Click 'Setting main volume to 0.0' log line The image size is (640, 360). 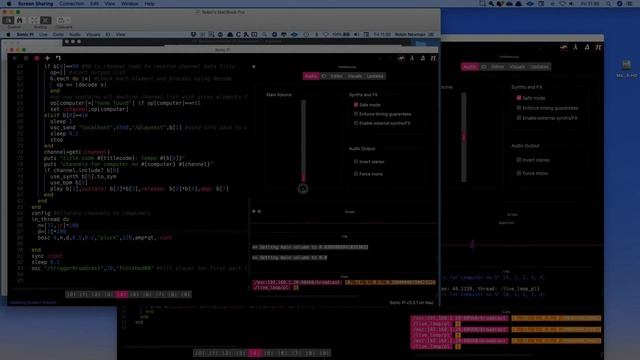pyautogui.click(x=289, y=258)
